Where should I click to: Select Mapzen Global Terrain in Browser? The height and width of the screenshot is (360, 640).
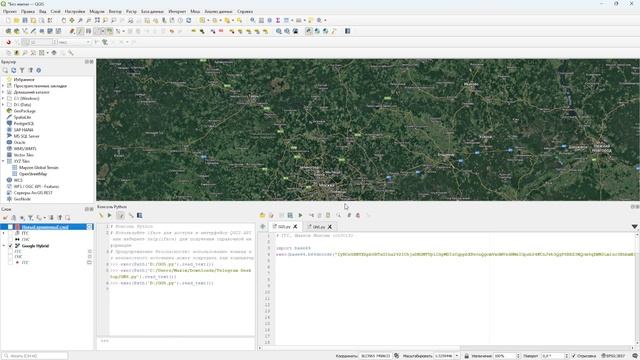[x=39, y=168]
